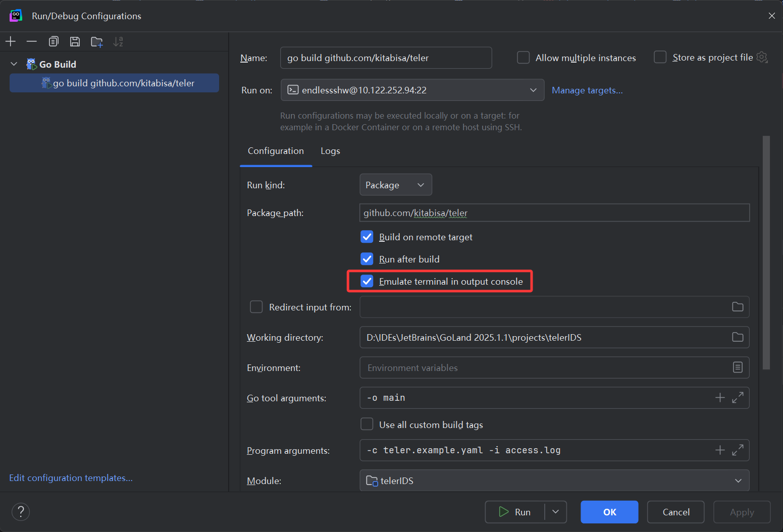Screen dimensions: 783x532
Task: Uncheck Build on remote target
Action: tap(367, 237)
